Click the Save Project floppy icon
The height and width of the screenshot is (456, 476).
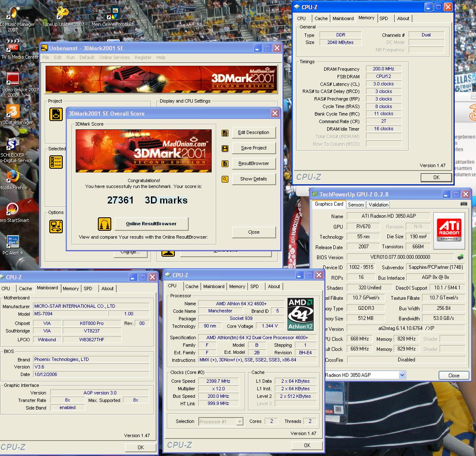point(225,148)
